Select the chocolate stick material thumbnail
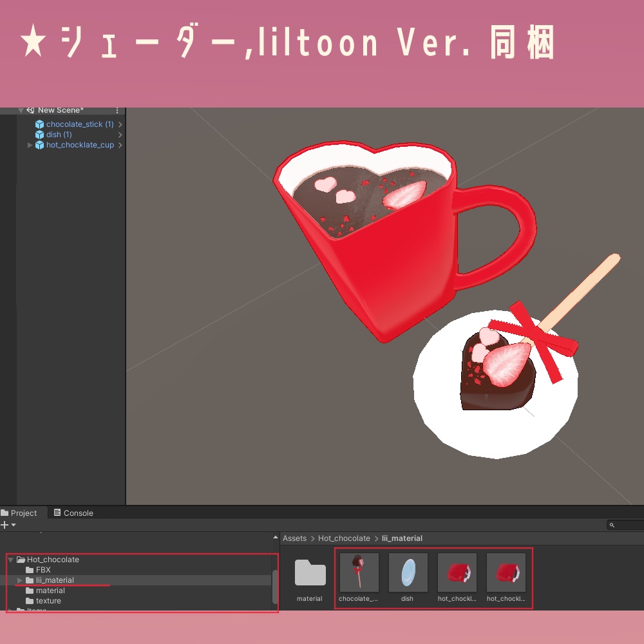The height and width of the screenshot is (644, 644). 359,572
